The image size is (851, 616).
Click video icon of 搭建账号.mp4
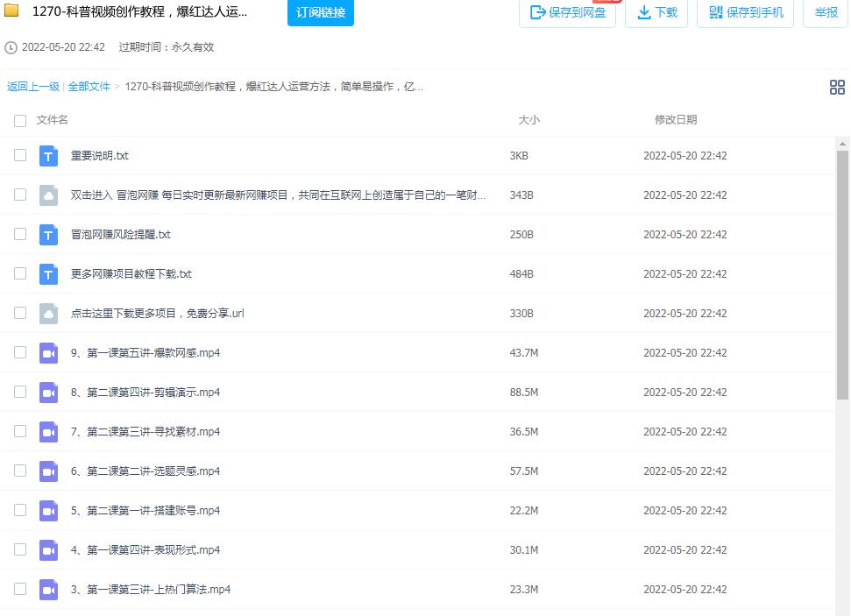[x=48, y=511]
